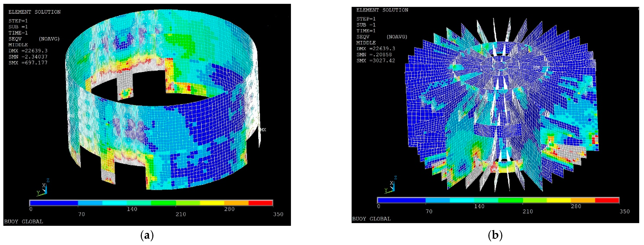Screen dimensions: 644x245
Task: Select the SMN =.20858 value text
Action: click(374, 55)
